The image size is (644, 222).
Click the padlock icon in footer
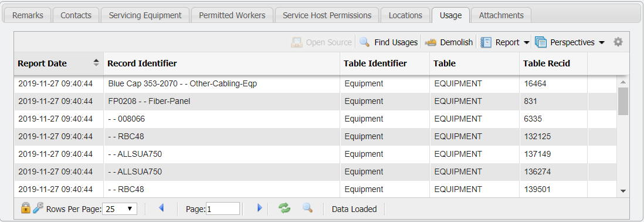pos(26,208)
